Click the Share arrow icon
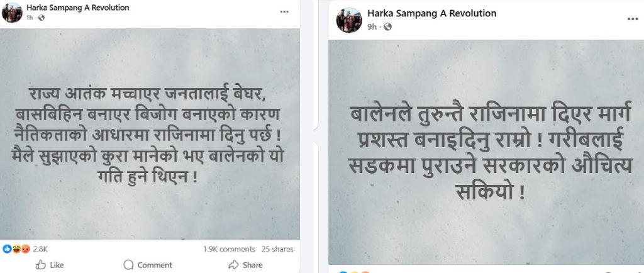644x273 pixels. pyautogui.click(x=233, y=265)
